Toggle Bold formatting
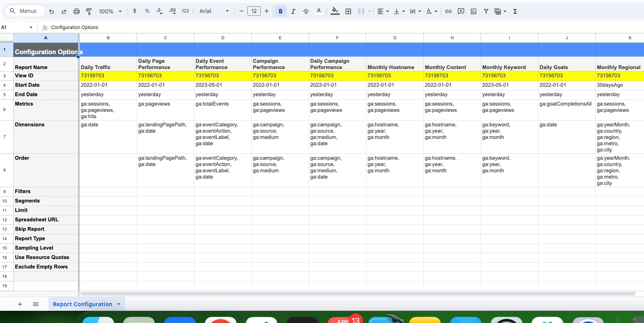 point(280,11)
